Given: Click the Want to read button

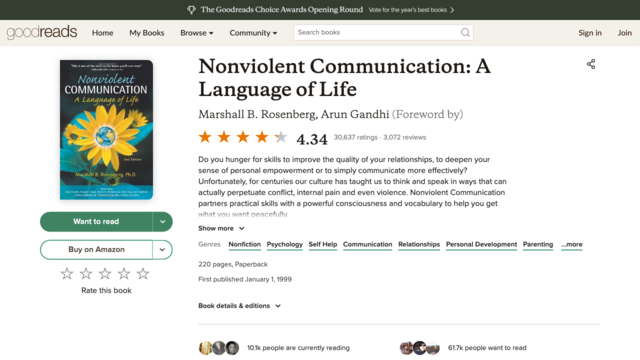Looking at the screenshot, I should [96, 222].
